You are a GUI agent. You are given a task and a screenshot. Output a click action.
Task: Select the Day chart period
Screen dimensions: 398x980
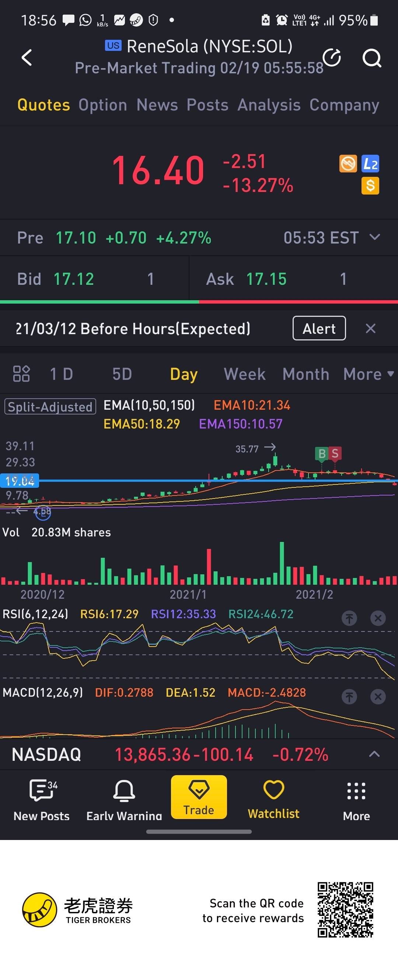click(184, 375)
